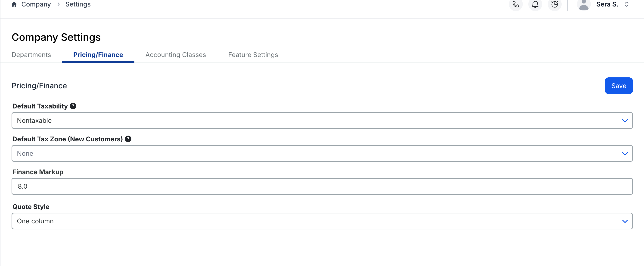Open the Default Tax Zone dropdown
Viewport: 644px width, 266px height.
[322, 153]
